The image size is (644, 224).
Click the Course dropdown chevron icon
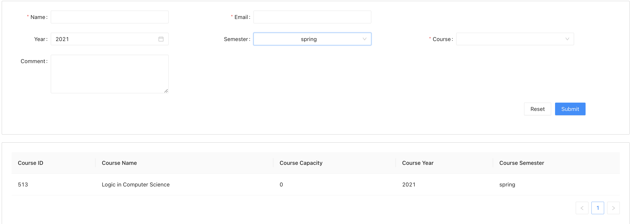(567, 39)
